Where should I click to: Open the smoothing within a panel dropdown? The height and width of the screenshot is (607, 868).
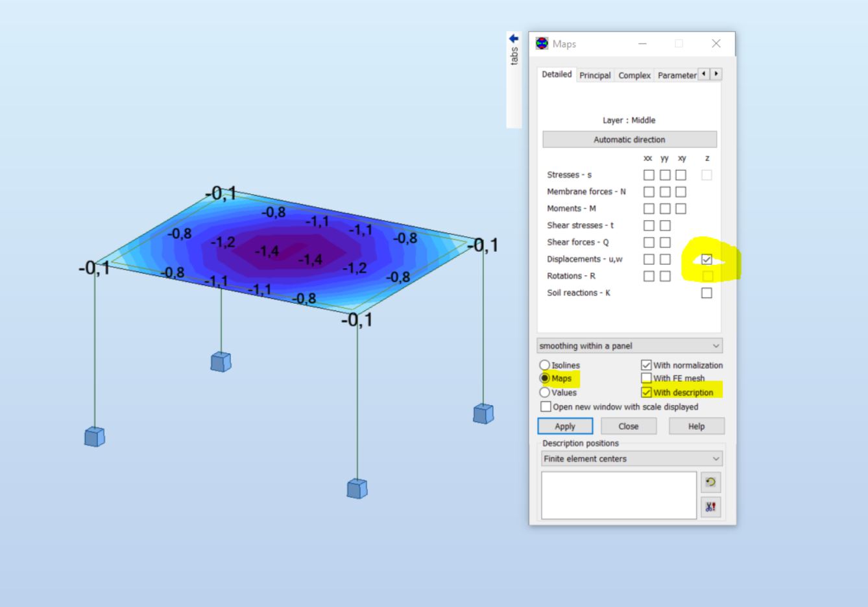[716, 345]
